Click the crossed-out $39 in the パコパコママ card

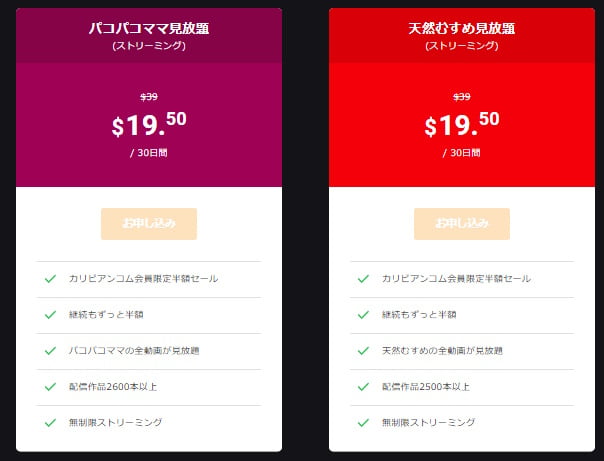[x=149, y=97]
